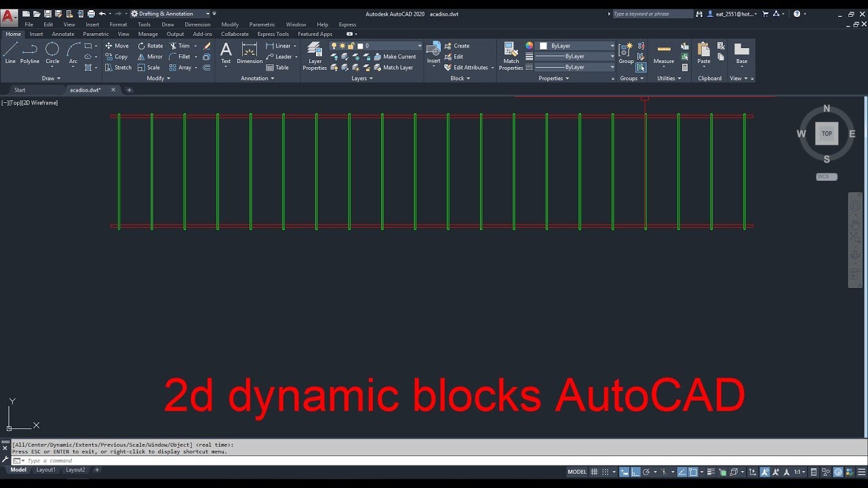Select the Dimension tool
Viewport: 868px width, 488px height.
(250, 53)
